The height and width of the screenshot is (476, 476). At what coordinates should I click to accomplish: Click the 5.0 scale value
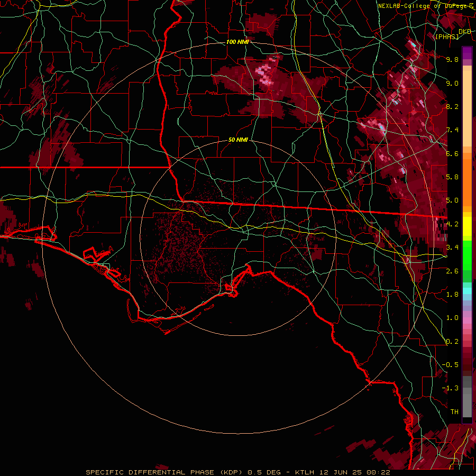tap(452, 200)
